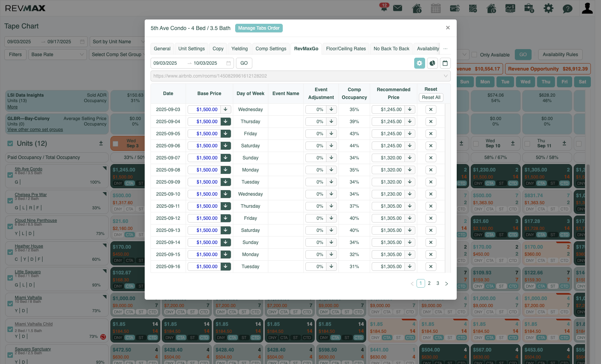The height and width of the screenshot is (364, 601).
Task: Open the Select Comp Set Group dropdown
Action: point(117,55)
